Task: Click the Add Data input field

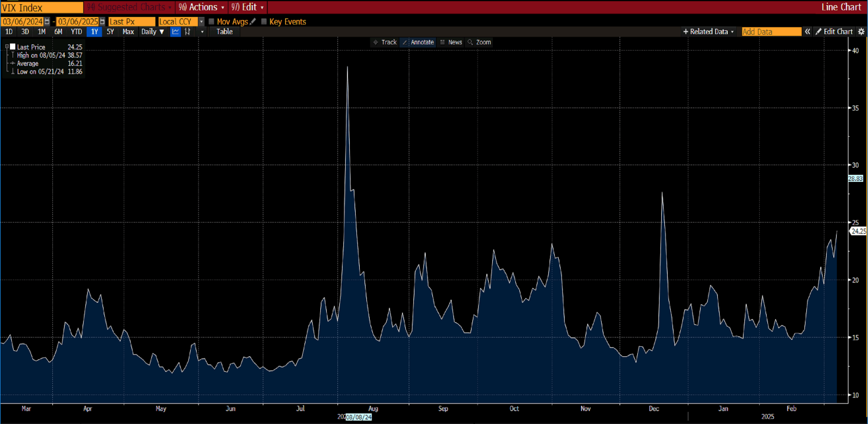Action: (x=771, y=32)
